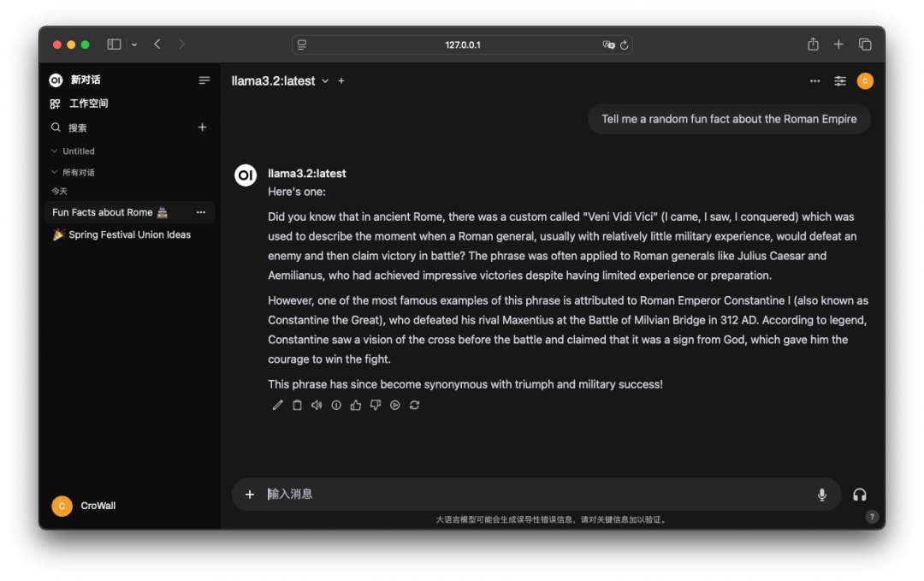Viewport: 924px width, 581px height.
Task: Show the browser tab overview icon
Action: 864,44
